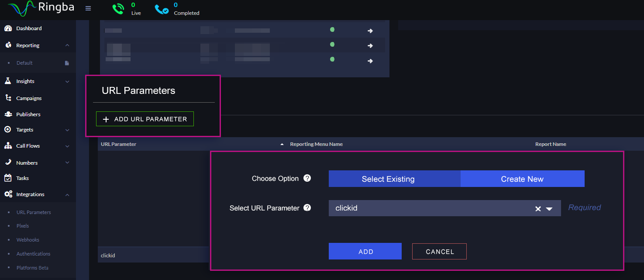
Task: Collapse the Reporting menu chevron
Action: [67, 45]
